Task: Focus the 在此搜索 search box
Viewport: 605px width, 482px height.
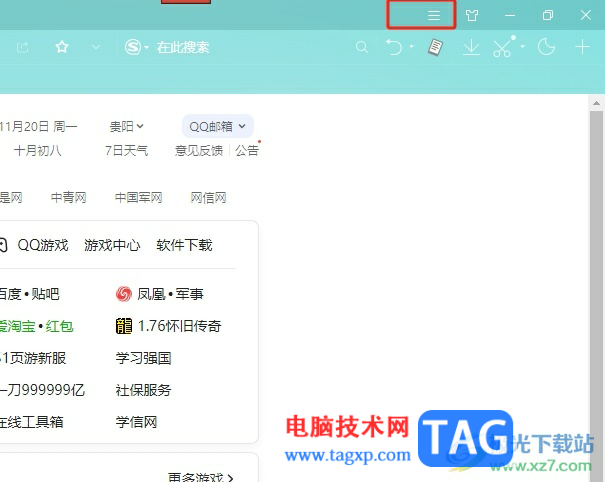Action: coord(183,47)
